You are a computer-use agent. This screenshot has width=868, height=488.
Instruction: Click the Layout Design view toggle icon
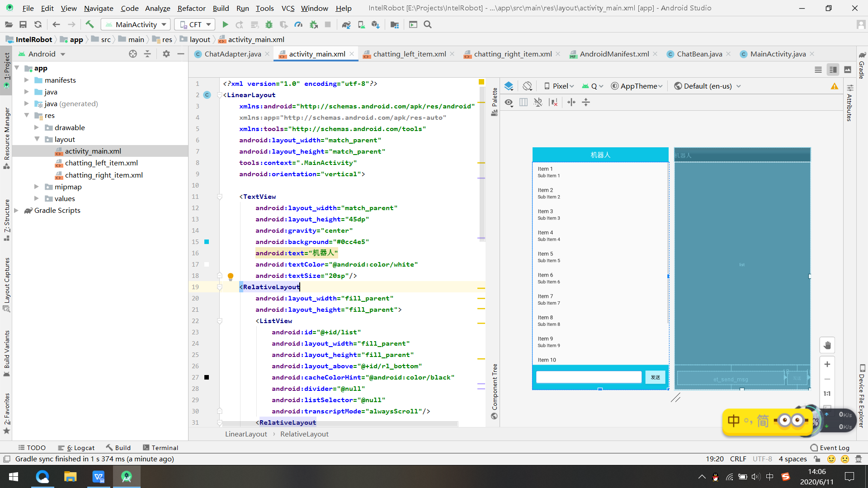847,70
